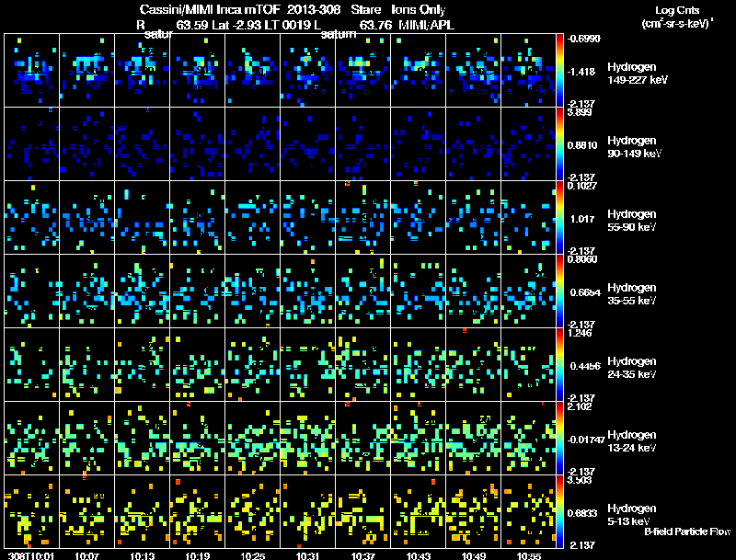Click the Hydrogen 149-227 keV color bar

(559, 71)
